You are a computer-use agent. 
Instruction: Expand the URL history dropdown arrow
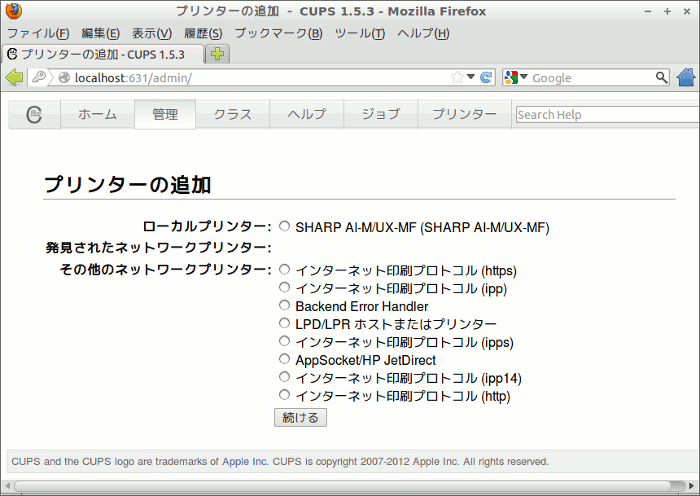point(471,78)
